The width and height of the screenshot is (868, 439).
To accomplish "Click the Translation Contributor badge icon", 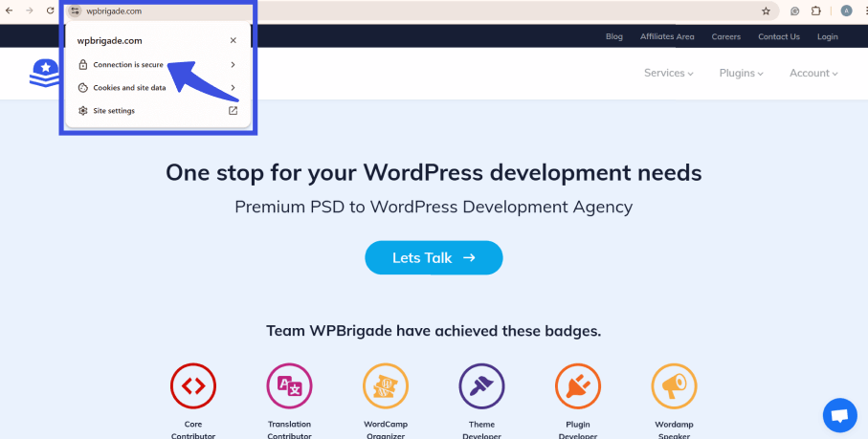I will [x=290, y=386].
